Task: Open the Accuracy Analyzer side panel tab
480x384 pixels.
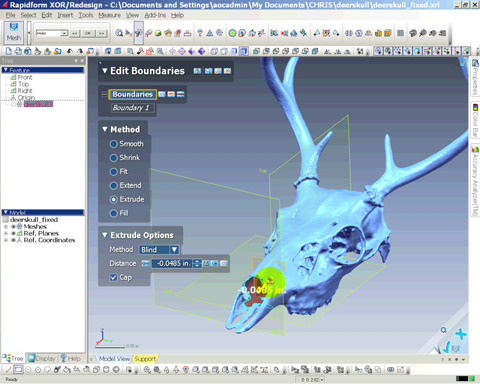Action: tap(475, 181)
